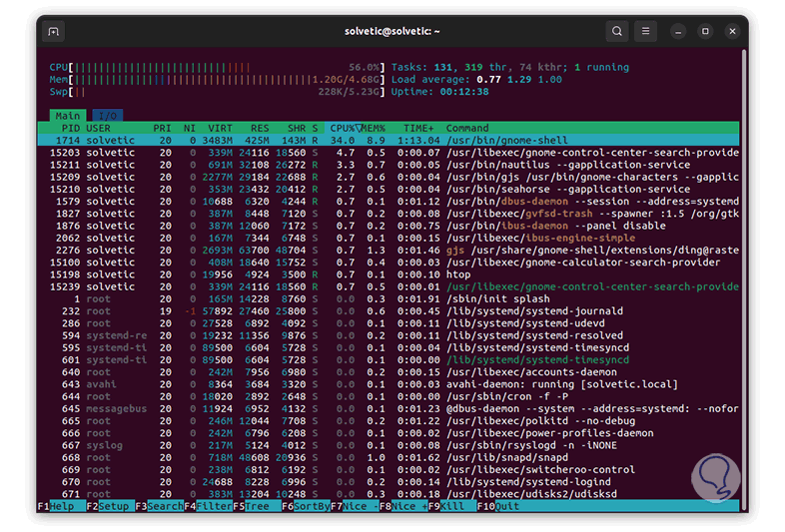Select the power-profiles-daemon process row
The height and width of the screenshot is (532, 785).
coord(389,433)
